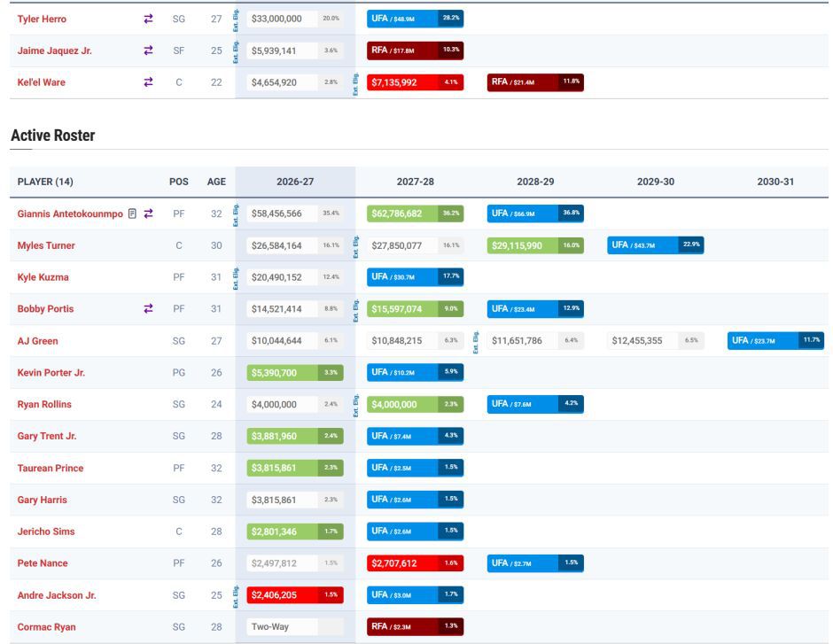This screenshot has height=644, width=833.
Task: Click Kyle Kuzma $20,490,152 salary
Action: pyautogui.click(x=276, y=277)
